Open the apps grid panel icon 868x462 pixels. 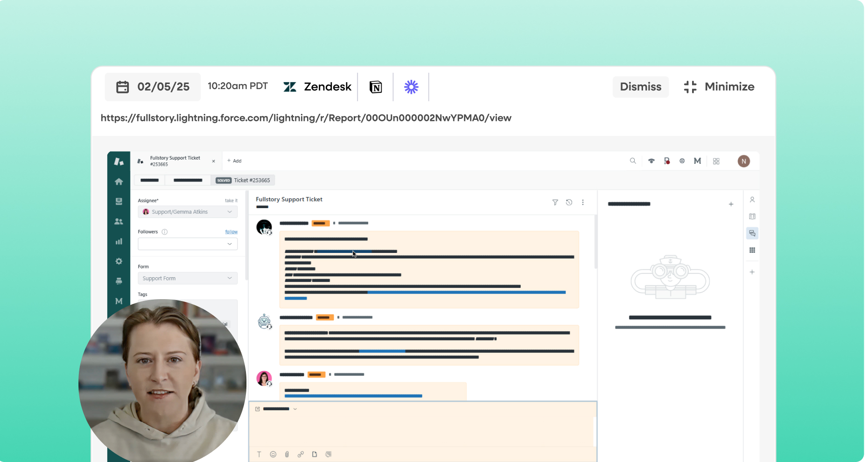pos(752,250)
